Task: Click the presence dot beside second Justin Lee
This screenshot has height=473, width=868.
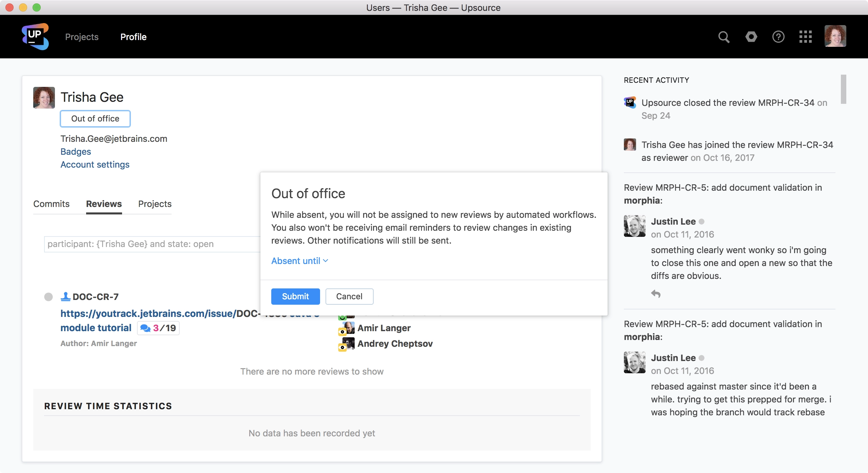Action: point(702,358)
